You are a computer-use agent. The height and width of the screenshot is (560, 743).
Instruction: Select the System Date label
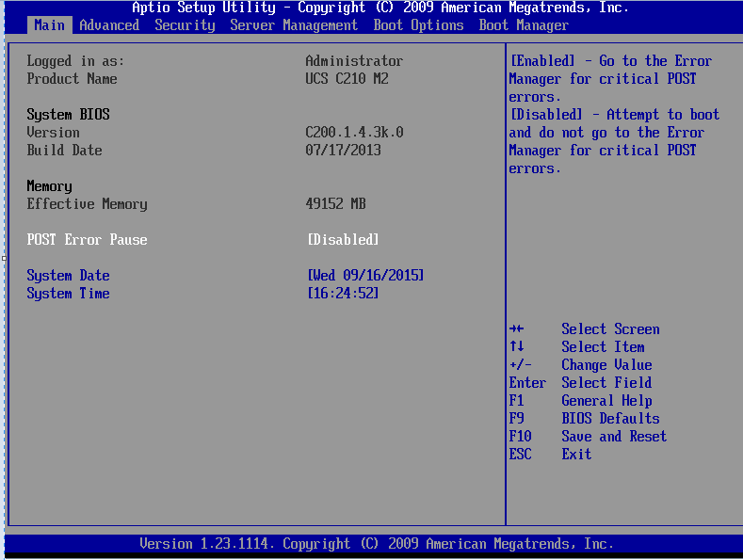pos(68,276)
